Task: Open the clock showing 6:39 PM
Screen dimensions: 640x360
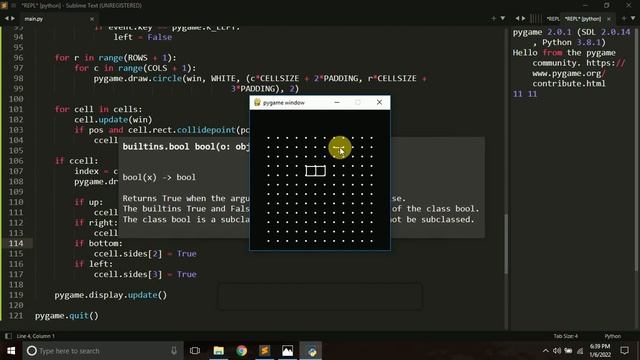Action: (600, 351)
